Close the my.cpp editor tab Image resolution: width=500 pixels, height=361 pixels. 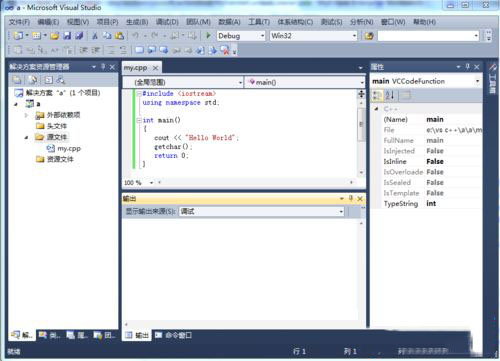point(155,68)
